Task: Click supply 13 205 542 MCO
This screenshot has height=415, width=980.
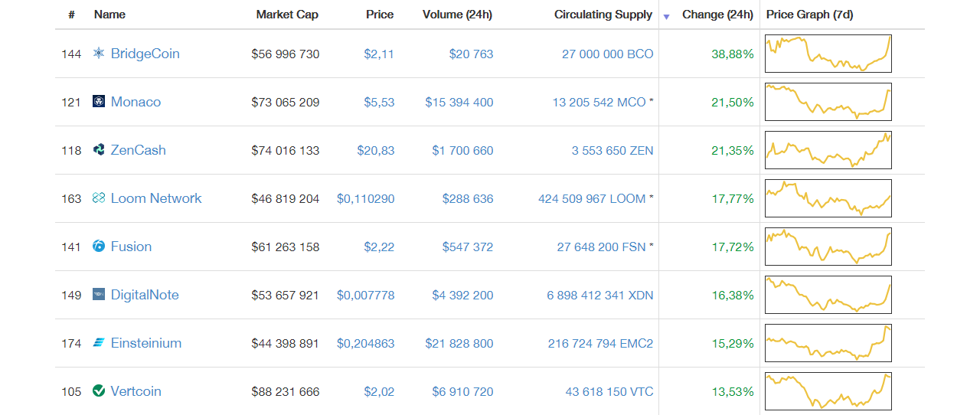Action: 599,102
